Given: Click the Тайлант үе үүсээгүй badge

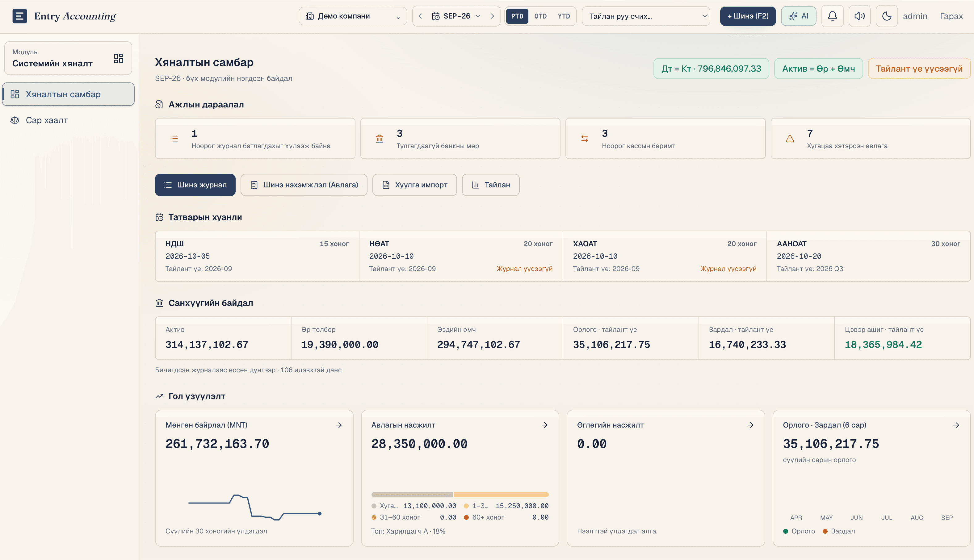Looking at the screenshot, I should [919, 69].
